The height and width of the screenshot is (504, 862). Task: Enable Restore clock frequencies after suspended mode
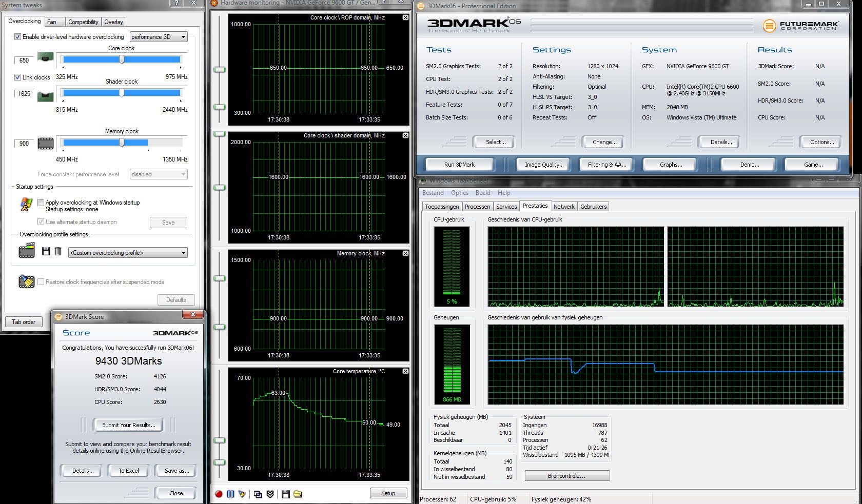click(41, 282)
